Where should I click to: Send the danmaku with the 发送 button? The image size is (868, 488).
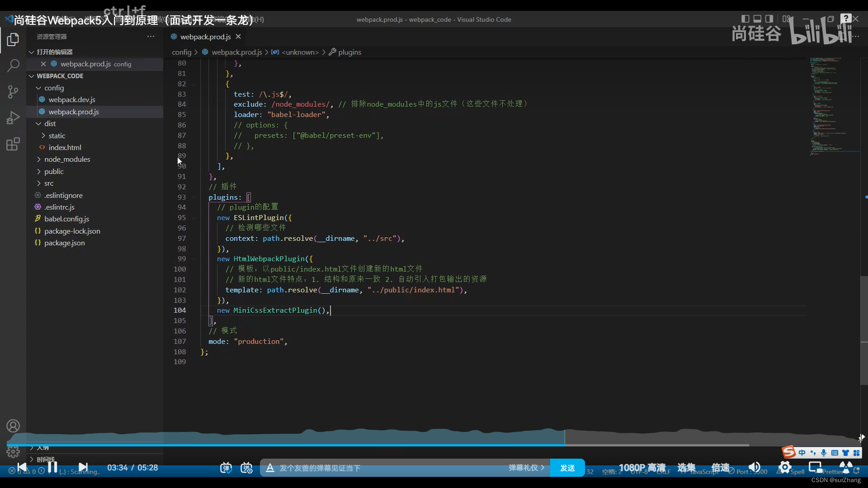[567, 468]
